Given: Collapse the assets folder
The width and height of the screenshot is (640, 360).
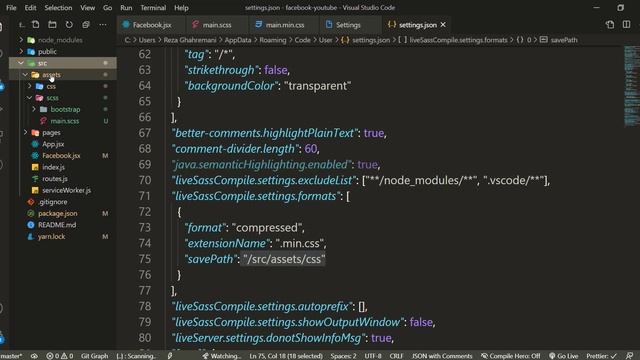Looking at the screenshot, I should pos(51,75).
